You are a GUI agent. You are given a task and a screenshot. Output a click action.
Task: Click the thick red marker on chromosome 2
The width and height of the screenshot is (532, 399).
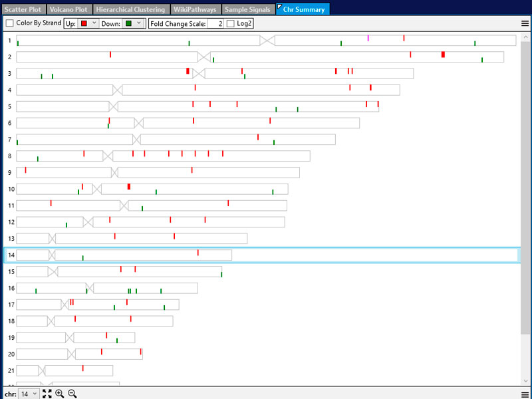pos(443,54)
